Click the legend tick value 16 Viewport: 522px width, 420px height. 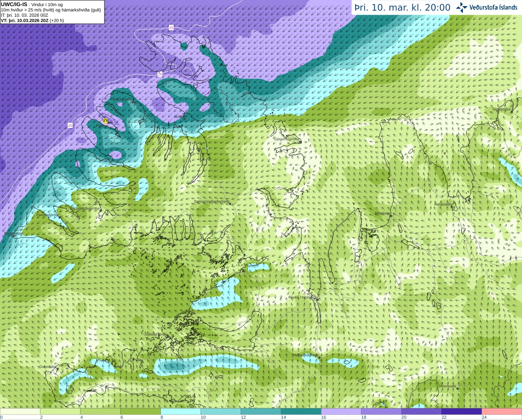pyautogui.click(x=323, y=417)
